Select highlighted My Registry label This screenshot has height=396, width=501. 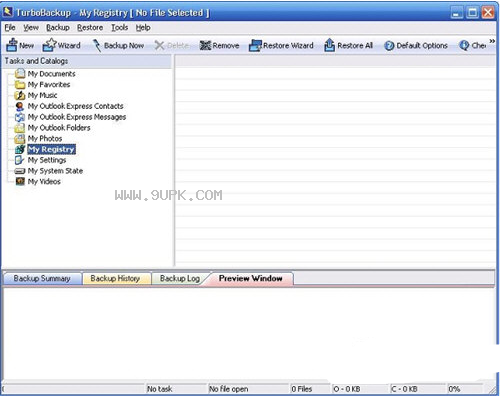pyautogui.click(x=51, y=149)
